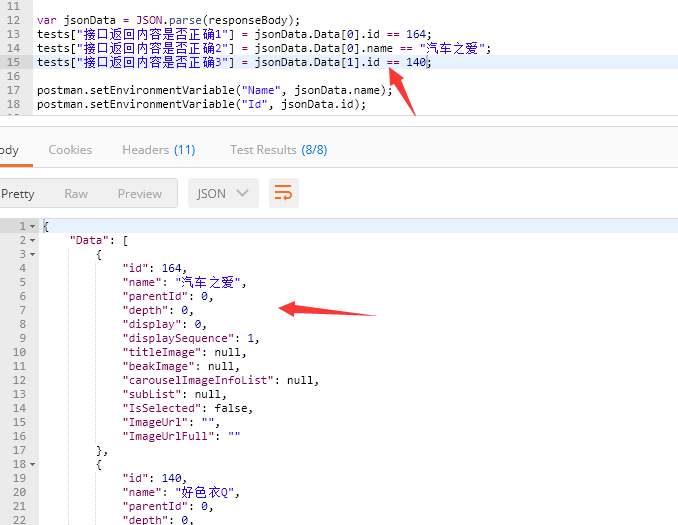The height and width of the screenshot is (525, 678).
Task: Click the "beakImage": null line
Action: tap(181, 366)
